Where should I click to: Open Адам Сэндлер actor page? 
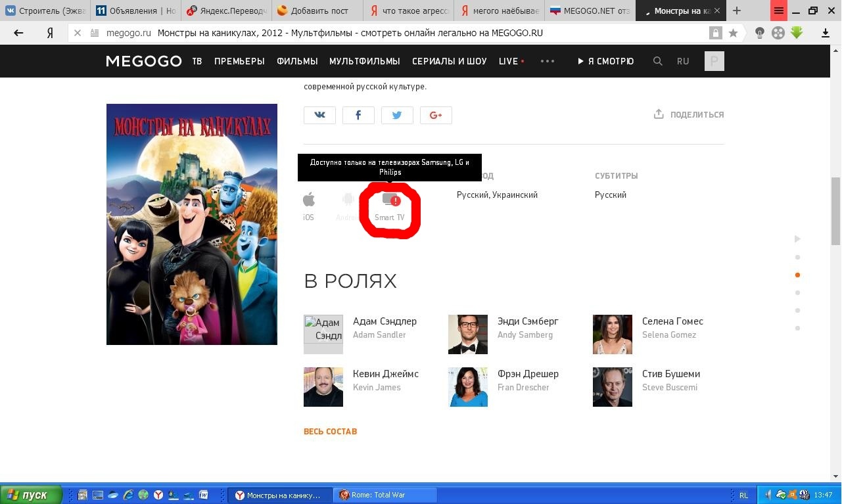tap(385, 321)
